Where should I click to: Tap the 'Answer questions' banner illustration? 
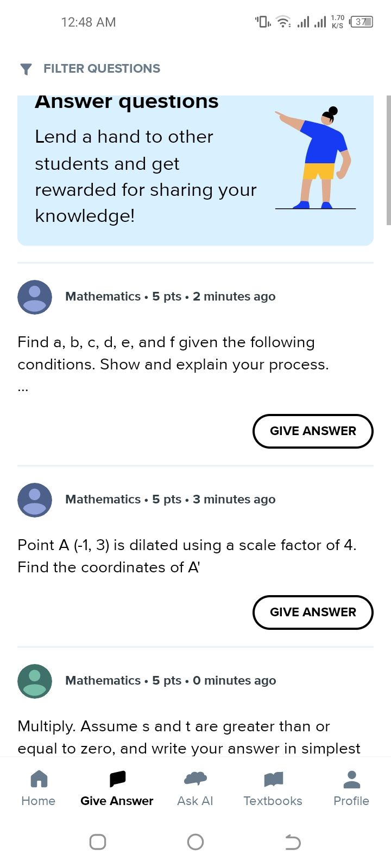(316, 157)
